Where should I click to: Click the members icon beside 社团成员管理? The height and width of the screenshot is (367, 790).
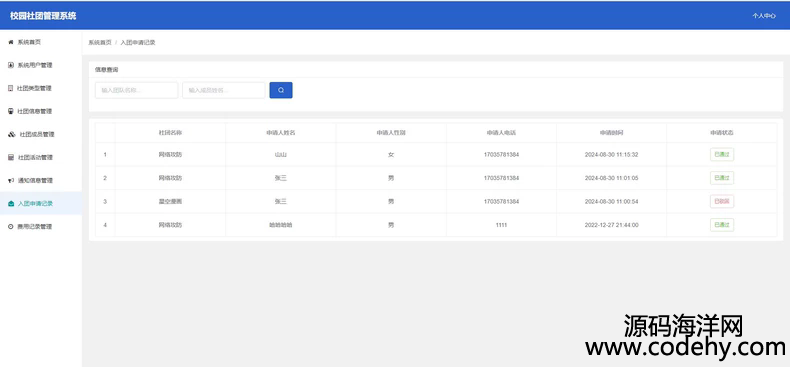click(12, 135)
